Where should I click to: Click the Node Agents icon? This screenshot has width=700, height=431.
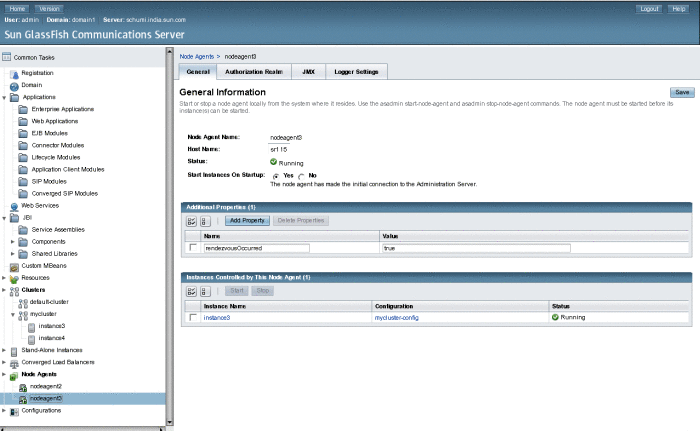14,376
